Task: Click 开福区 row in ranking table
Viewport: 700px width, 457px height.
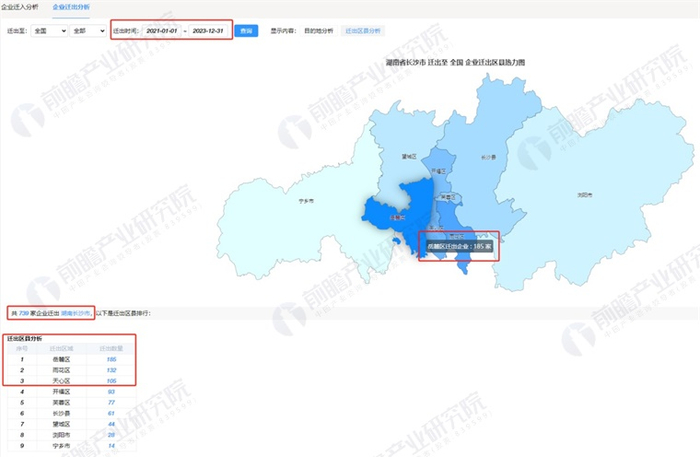Action: [x=71, y=392]
